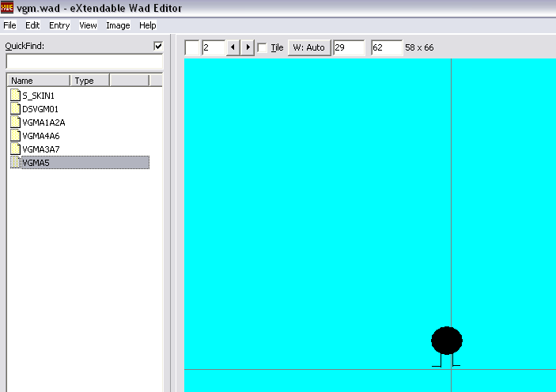Click the QuickFind text input field
The image size is (556, 392).
coord(85,62)
